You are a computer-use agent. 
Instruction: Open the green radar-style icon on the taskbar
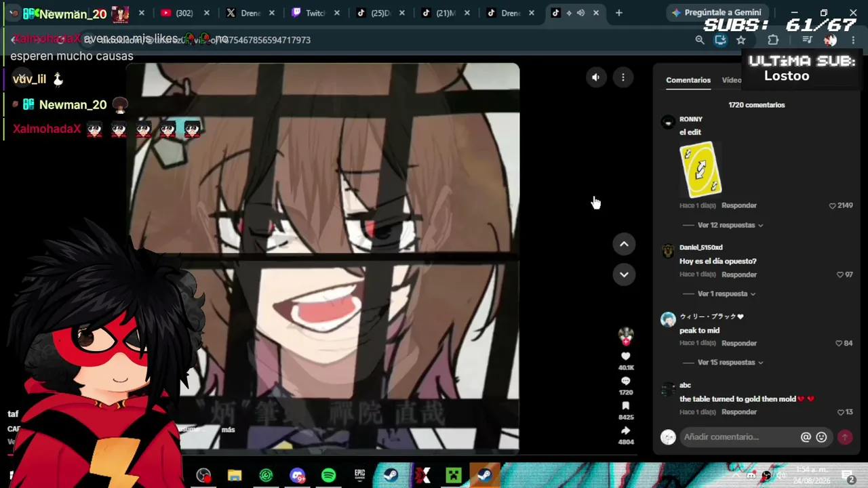[266, 475]
